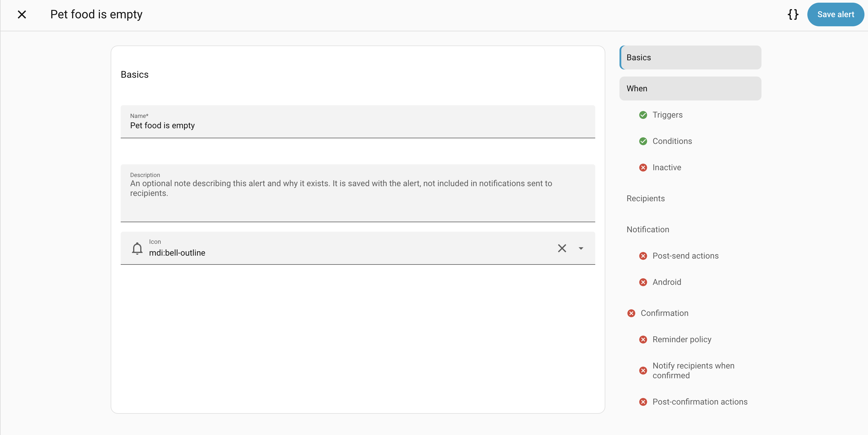Click the green check beside Triggers

click(x=643, y=115)
